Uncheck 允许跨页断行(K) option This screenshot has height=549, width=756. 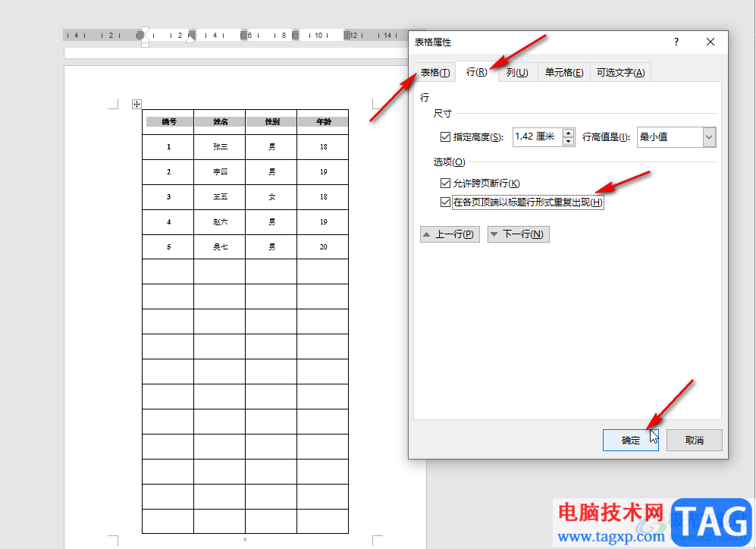pyautogui.click(x=446, y=184)
